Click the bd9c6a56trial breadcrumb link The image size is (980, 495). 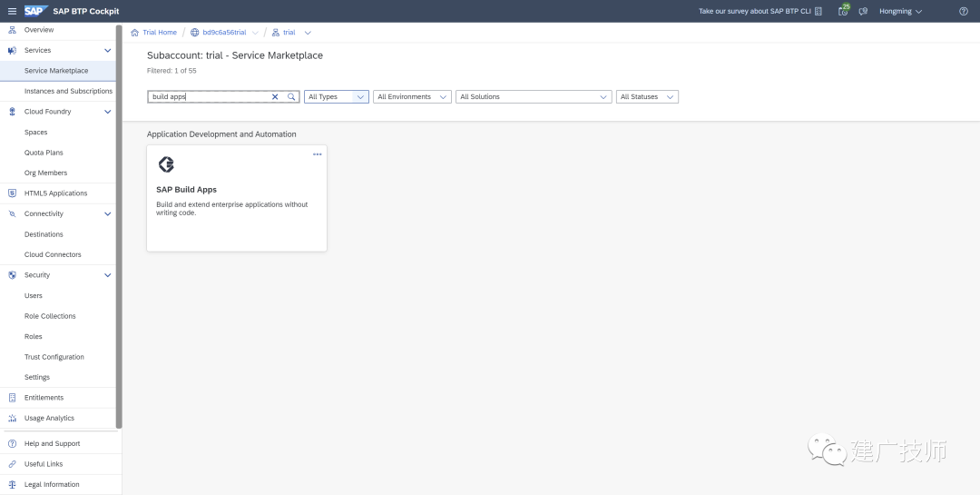coord(224,33)
